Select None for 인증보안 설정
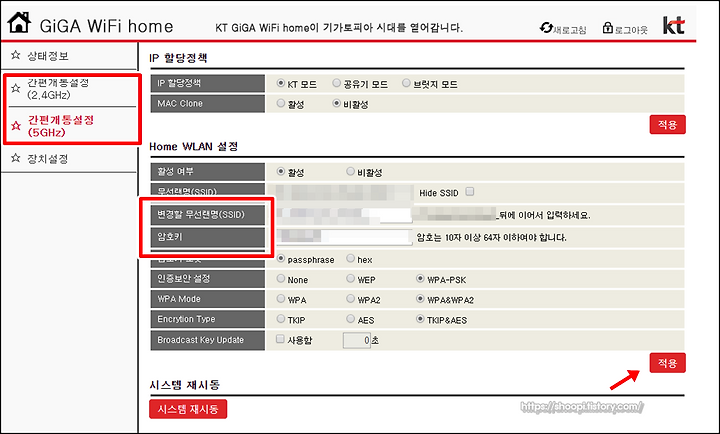This screenshot has height=434, width=720. pyautogui.click(x=281, y=279)
